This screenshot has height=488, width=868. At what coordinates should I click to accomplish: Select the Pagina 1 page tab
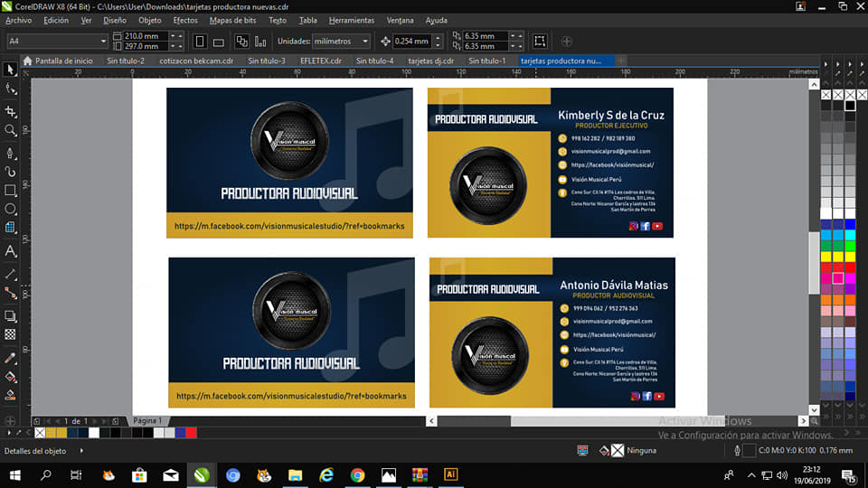(147, 421)
